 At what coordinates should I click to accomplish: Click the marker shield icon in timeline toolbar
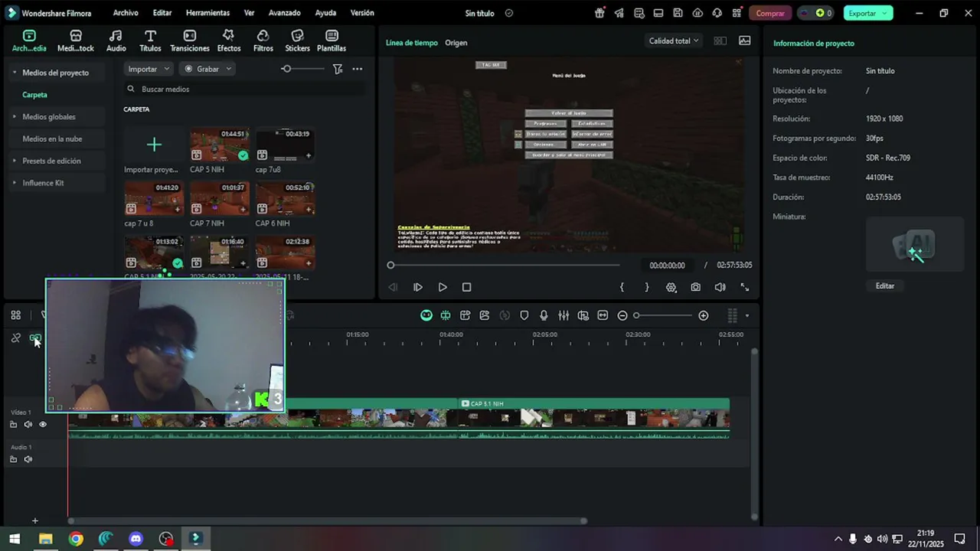coord(524,315)
